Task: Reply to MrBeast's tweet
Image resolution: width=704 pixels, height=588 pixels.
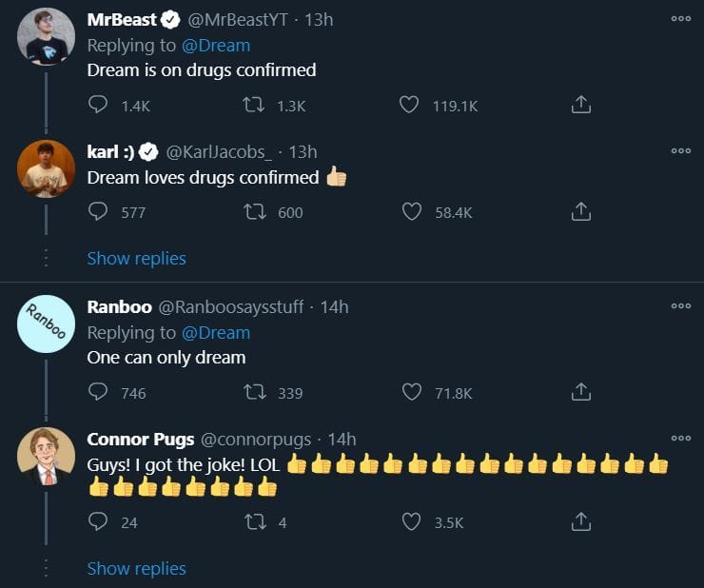Action: pos(98,106)
